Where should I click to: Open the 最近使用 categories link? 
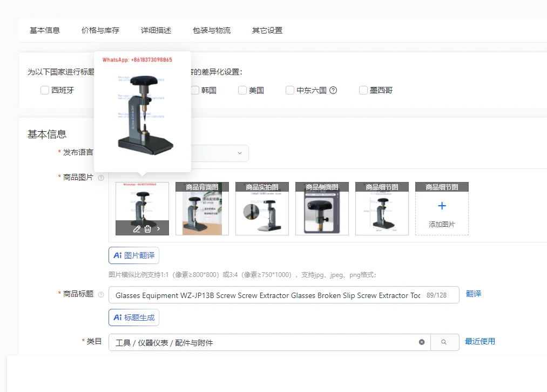(480, 341)
